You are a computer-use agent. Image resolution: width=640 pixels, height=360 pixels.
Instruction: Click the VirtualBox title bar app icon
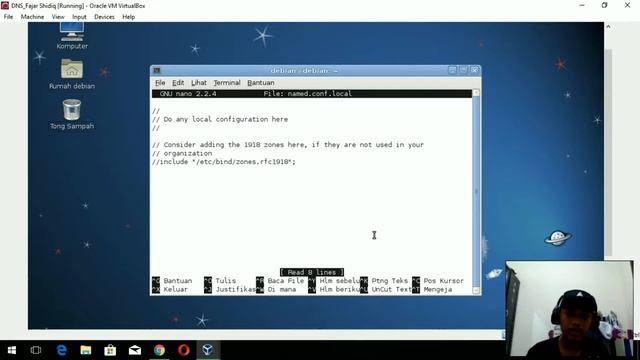pos(5,5)
